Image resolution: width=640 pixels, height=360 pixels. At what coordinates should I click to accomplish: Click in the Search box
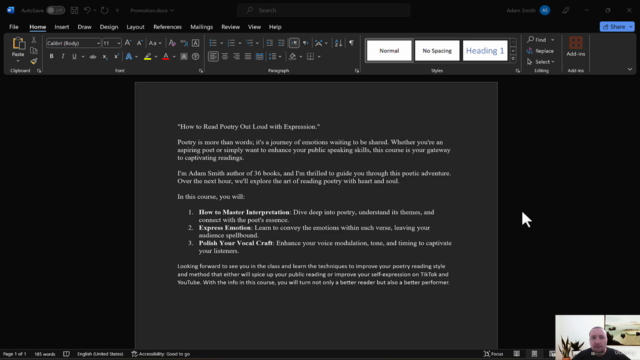[323, 10]
